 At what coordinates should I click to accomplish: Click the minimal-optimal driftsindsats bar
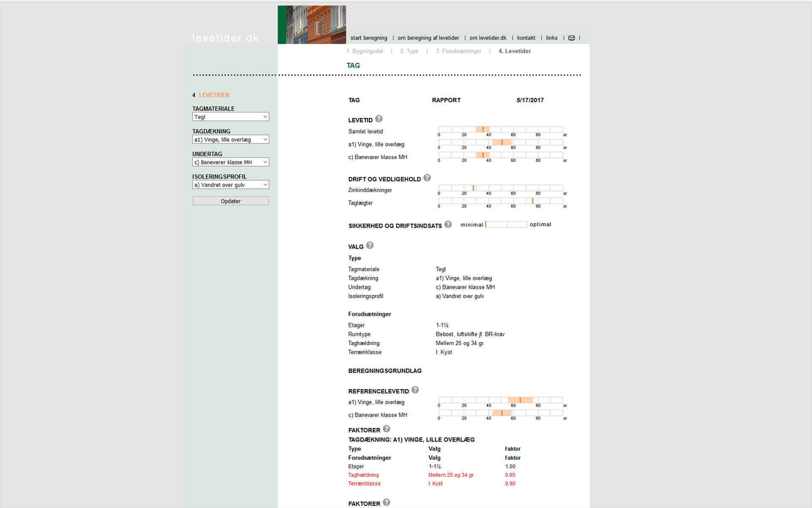(506, 224)
